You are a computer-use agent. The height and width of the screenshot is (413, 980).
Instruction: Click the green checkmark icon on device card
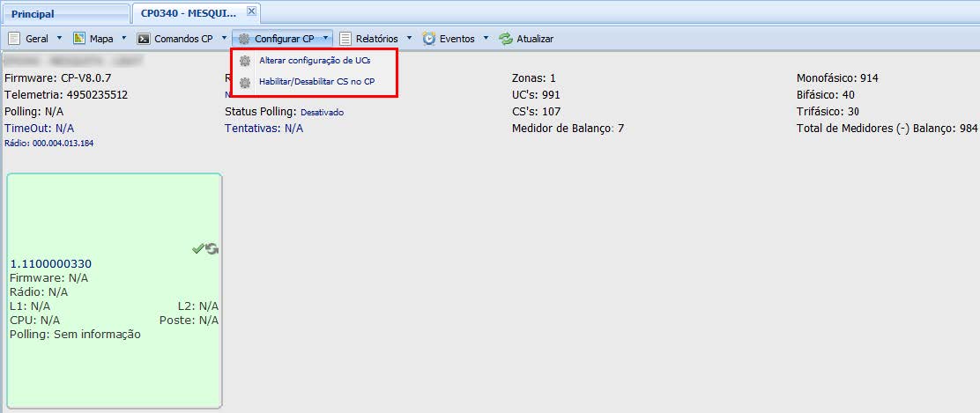coord(198,249)
